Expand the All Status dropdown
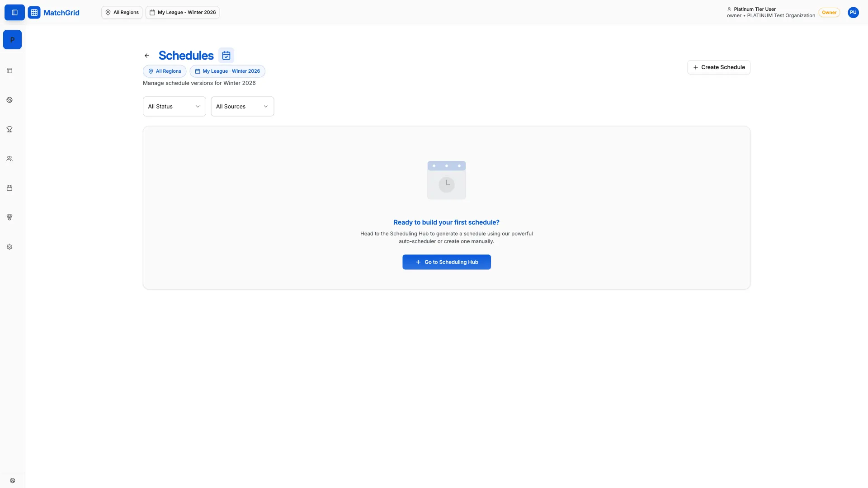 (174, 107)
